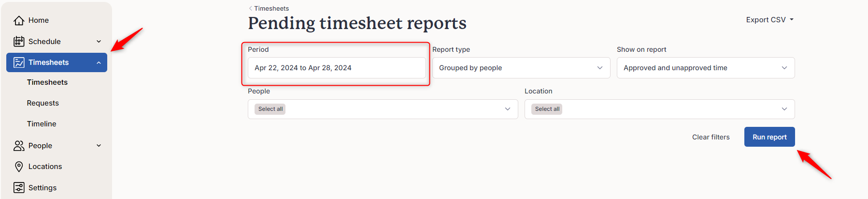Click the Clear filters link
The height and width of the screenshot is (199, 868).
pyautogui.click(x=711, y=137)
